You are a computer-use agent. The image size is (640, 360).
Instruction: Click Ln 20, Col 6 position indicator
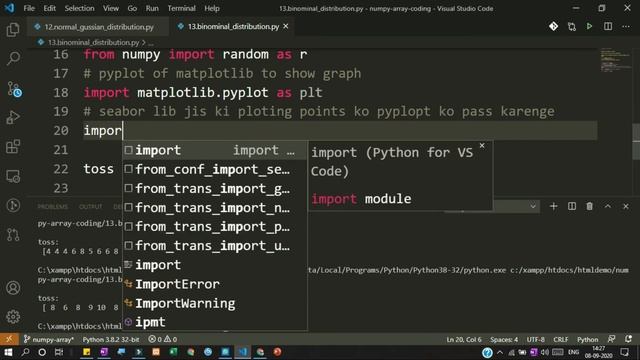pos(464,339)
